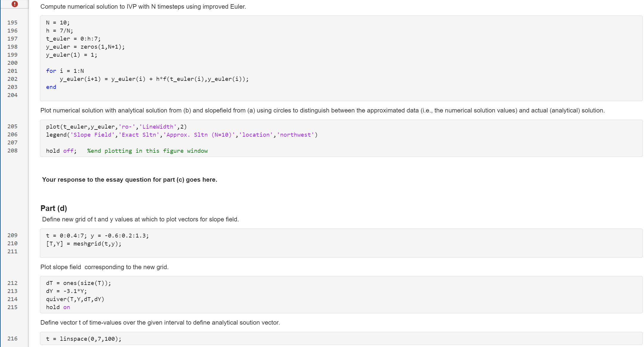Viewport: 644px width, 347px height.
Task: Click the Euler update line inside the loop
Action: (154, 79)
